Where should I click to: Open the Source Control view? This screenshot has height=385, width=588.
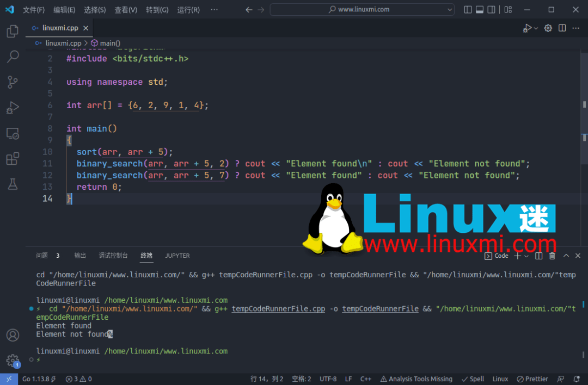point(13,82)
